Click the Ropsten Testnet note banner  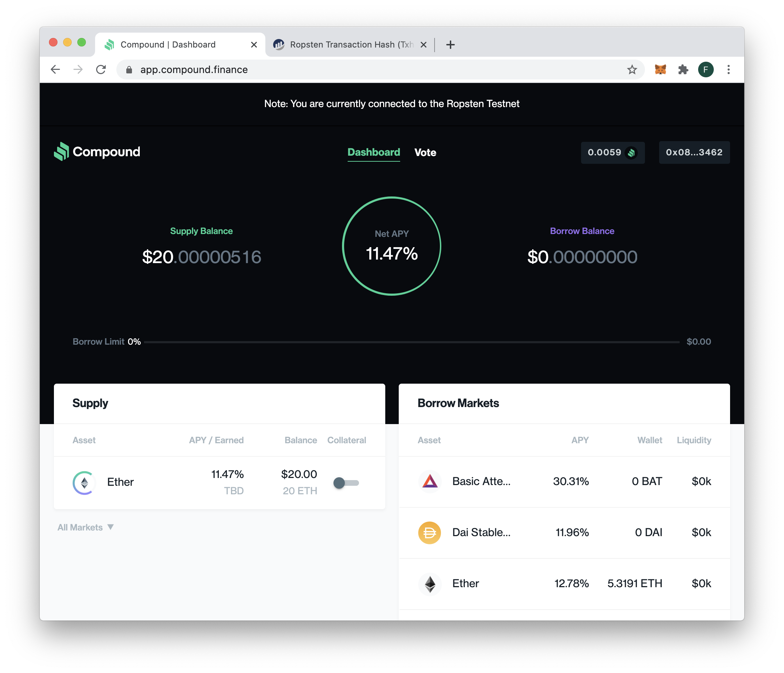click(x=392, y=104)
